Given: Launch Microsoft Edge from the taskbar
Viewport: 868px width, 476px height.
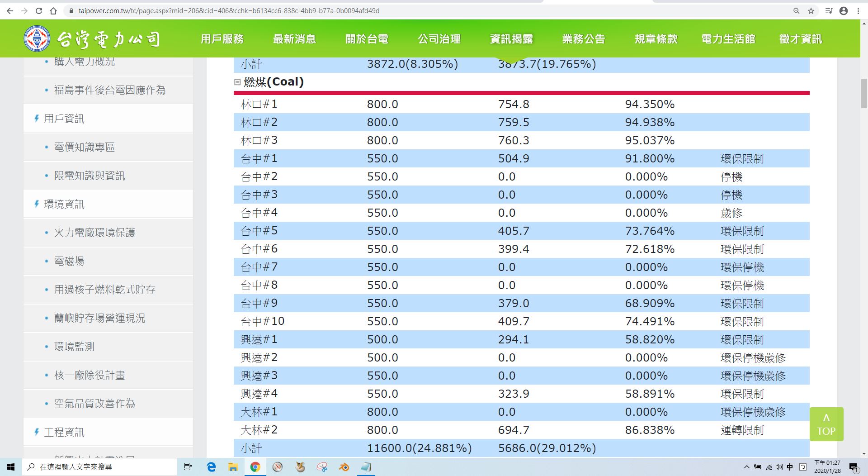Looking at the screenshot, I should (211, 467).
